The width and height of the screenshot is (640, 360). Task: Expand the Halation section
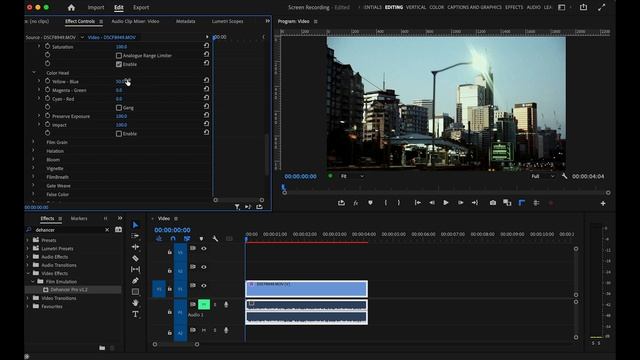pyautogui.click(x=33, y=151)
